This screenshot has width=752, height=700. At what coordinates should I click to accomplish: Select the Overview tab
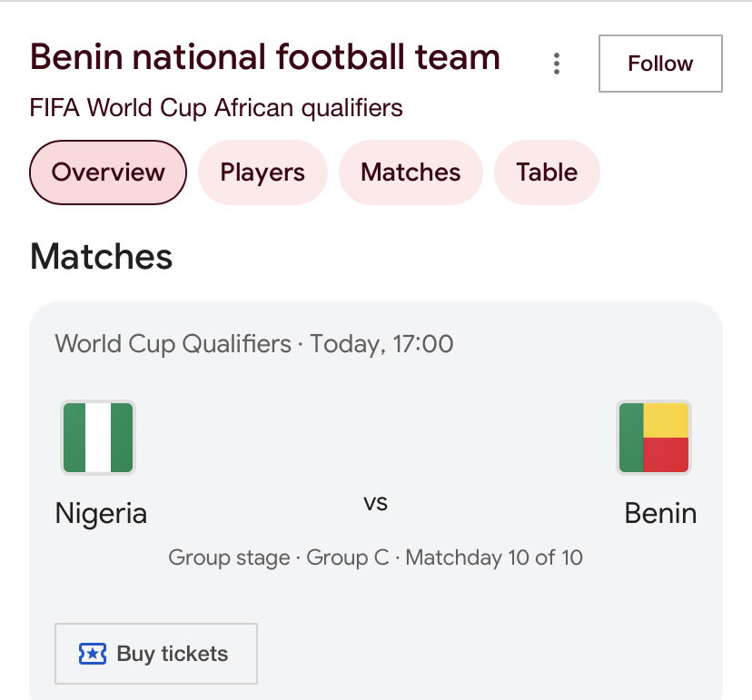pyautogui.click(x=108, y=173)
